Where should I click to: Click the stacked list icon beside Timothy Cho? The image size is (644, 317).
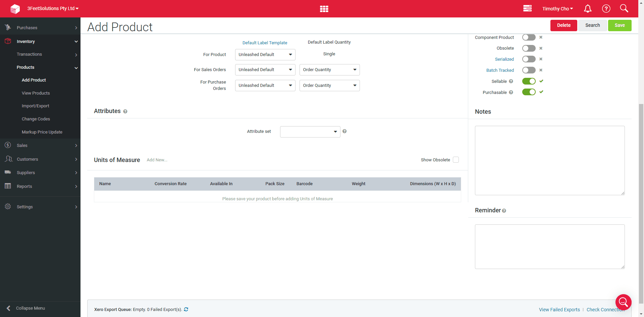527,8
